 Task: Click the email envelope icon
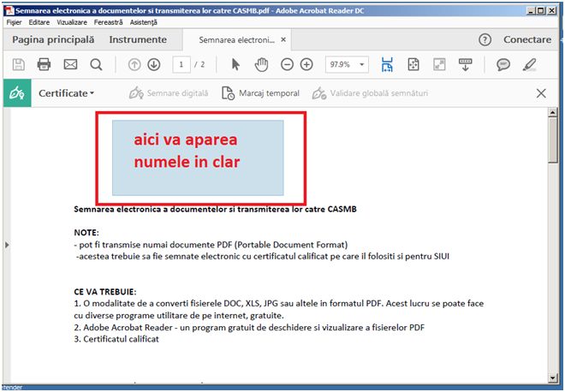tap(70, 64)
